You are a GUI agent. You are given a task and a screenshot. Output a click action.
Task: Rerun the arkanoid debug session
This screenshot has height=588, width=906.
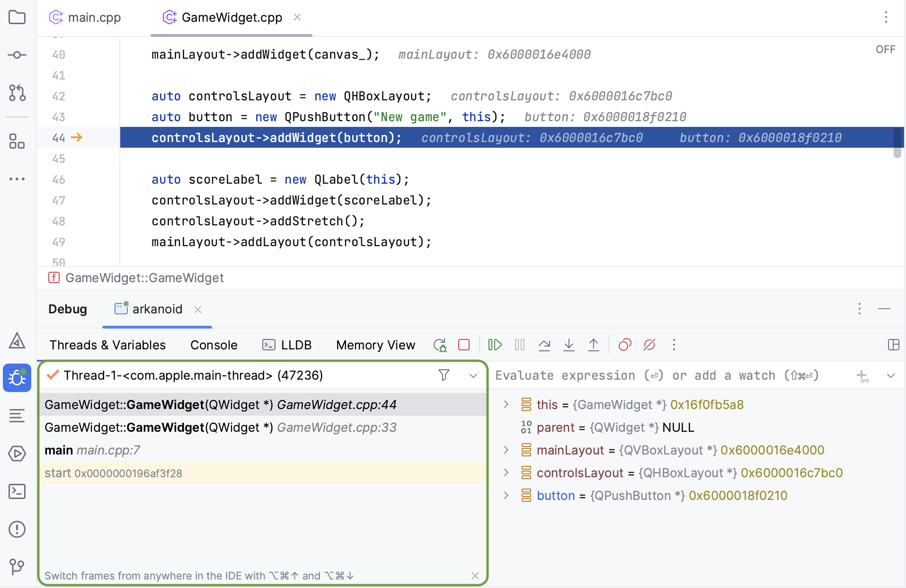coord(440,345)
